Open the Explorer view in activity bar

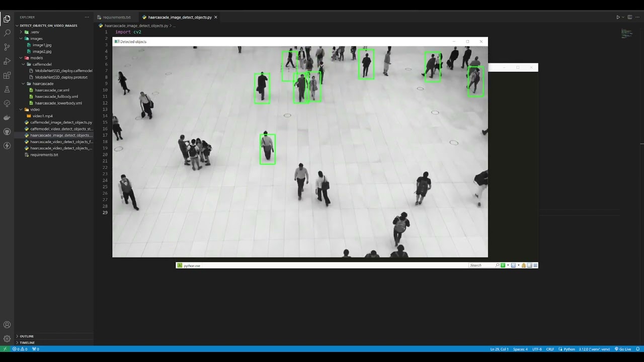[7, 19]
